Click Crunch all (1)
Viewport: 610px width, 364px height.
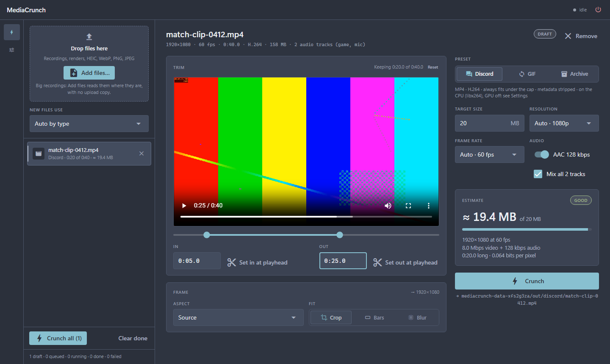[58, 338]
